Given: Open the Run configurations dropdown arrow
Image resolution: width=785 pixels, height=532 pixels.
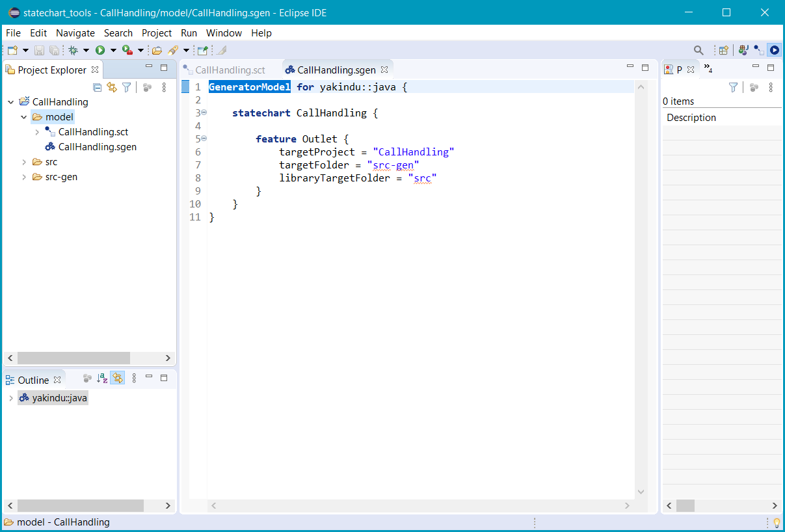Looking at the screenshot, I should tap(113, 50).
